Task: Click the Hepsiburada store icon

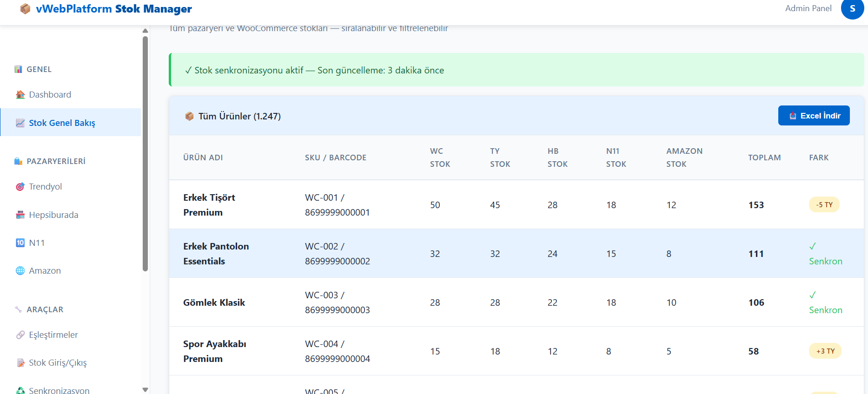Action: [20, 215]
